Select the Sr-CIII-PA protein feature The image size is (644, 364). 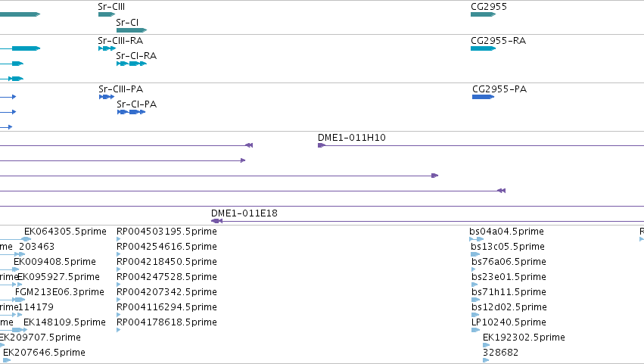[x=107, y=97]
